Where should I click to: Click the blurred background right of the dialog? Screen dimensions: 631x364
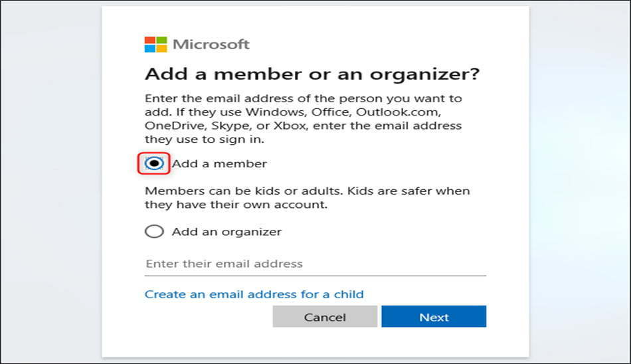(x=579, y=181)
